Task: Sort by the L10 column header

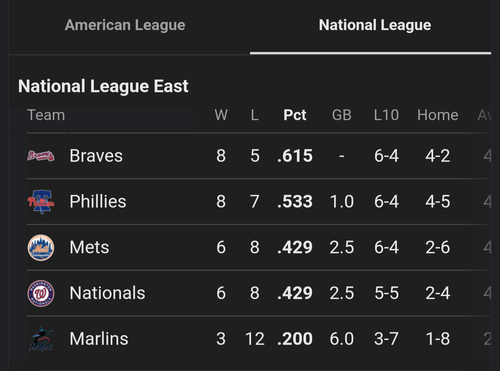Action: (386, 115)
